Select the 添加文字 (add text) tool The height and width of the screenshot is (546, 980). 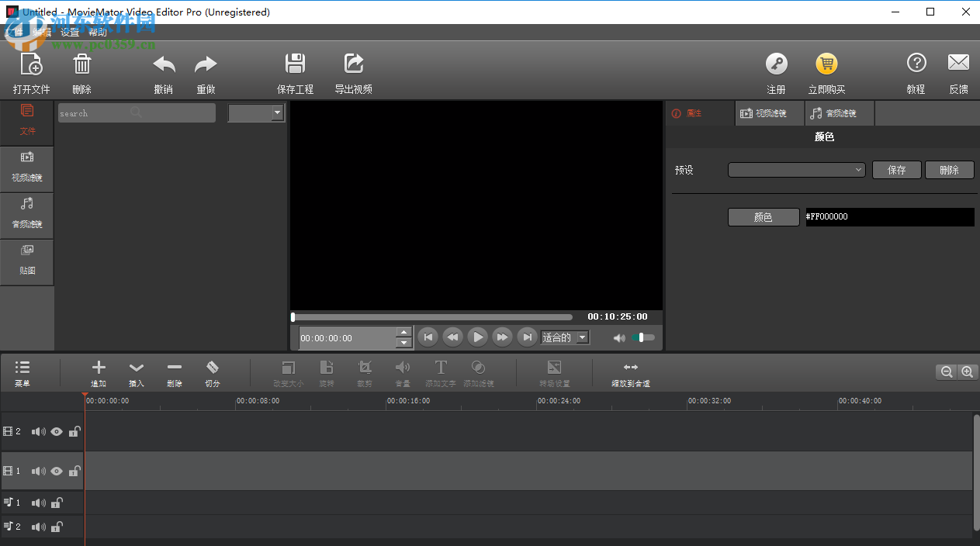440,373
